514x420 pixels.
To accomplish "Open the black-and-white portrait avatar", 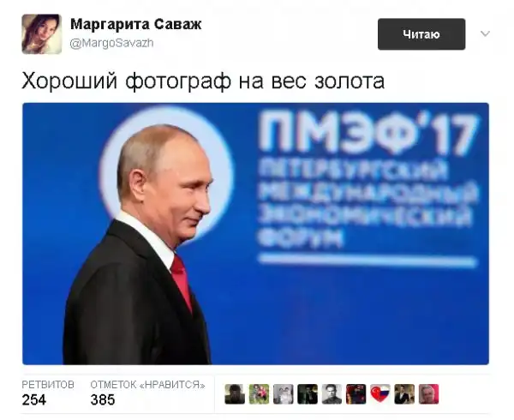I will pos(332,394).
